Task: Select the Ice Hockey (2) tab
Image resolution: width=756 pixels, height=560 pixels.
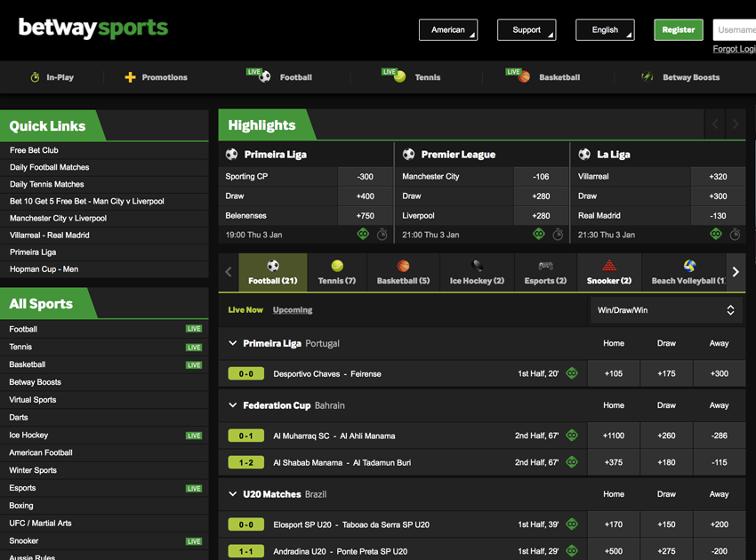Action: [x=477, y=272]
